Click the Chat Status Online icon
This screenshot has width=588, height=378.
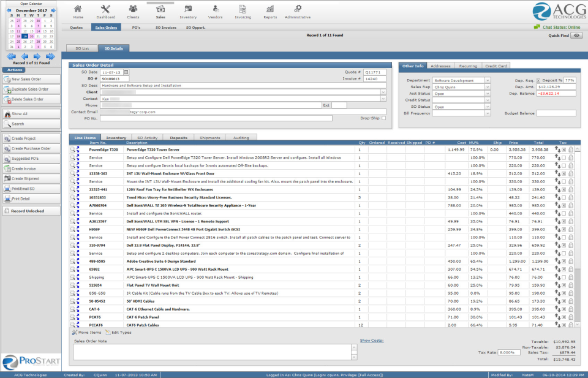coord(537,27)
